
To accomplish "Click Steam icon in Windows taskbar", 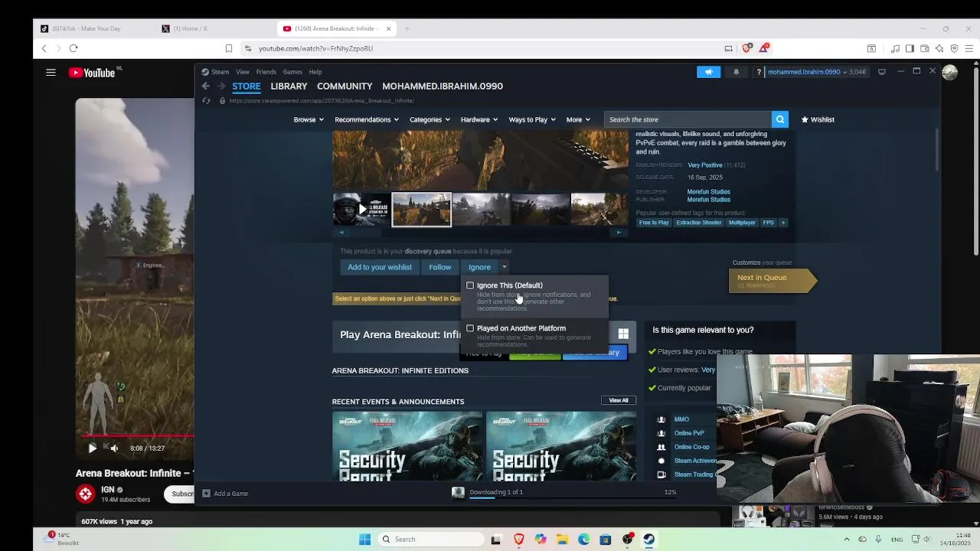I will [648, 540].
